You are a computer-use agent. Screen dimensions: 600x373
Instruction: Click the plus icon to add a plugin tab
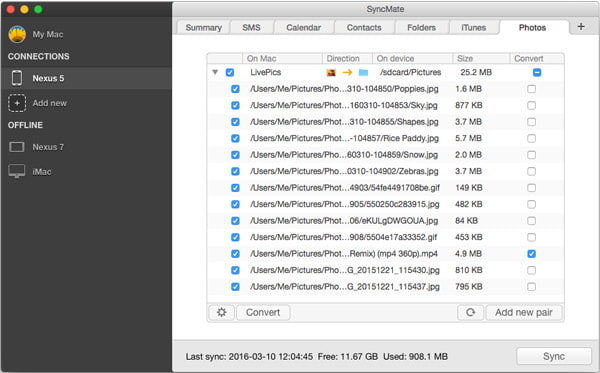pyautogui.click(x=581, y=26)
